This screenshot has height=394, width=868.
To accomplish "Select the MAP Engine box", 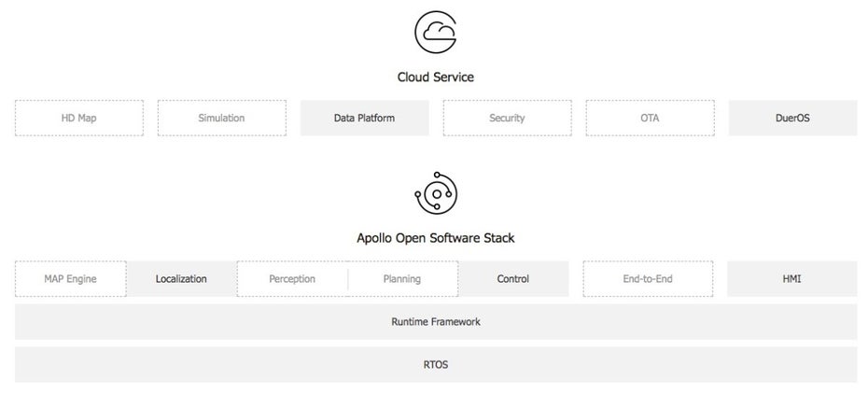I will tap(71, 279).
